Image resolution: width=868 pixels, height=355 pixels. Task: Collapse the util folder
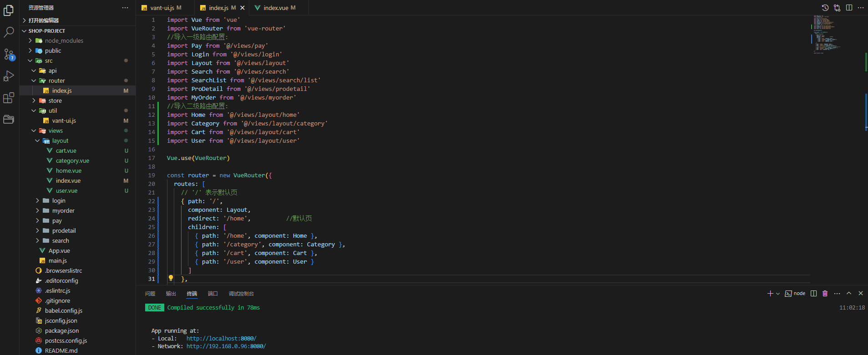click(x=78, y=111)
